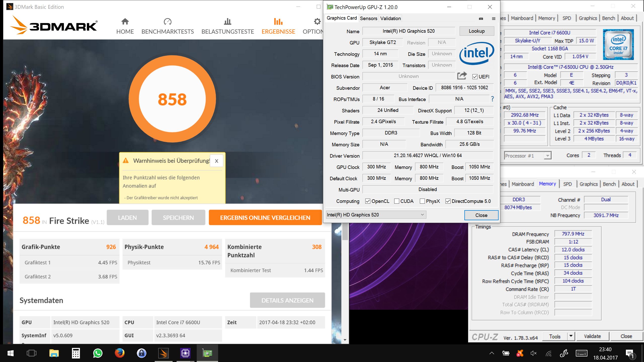Select ERGEBNISSE section in 3DMark
The image size is (644, 362).
tap(278, 26)
